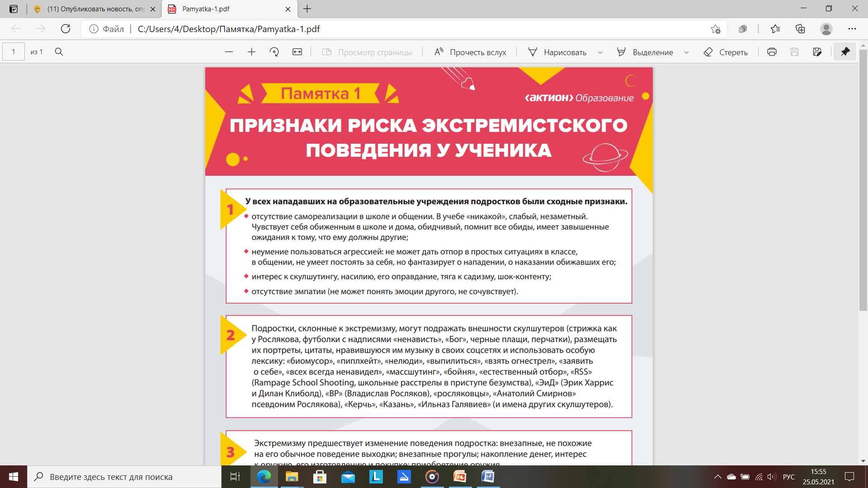Expand the Нарисовать options dropdown arrow

coord(600,52)
